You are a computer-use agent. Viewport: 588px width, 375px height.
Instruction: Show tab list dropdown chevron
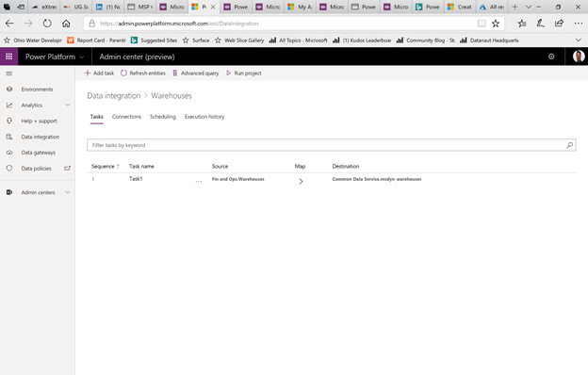[x=529, y=7]
